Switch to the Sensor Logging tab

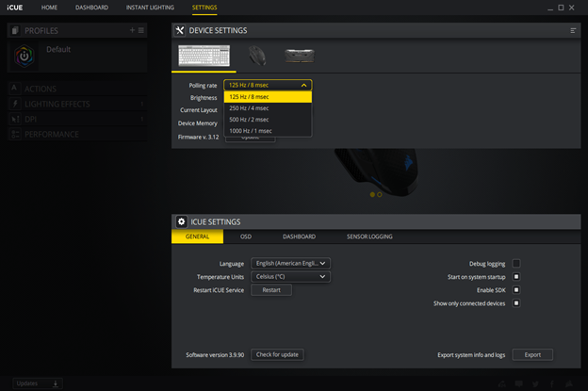[369, 236]
